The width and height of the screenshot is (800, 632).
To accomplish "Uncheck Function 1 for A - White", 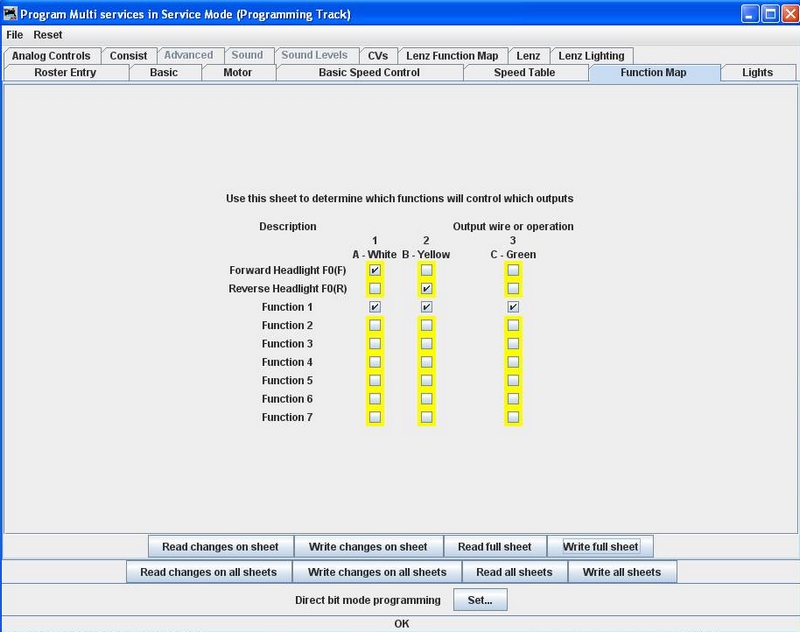I will pyautogui.click(x=374, y=307).
